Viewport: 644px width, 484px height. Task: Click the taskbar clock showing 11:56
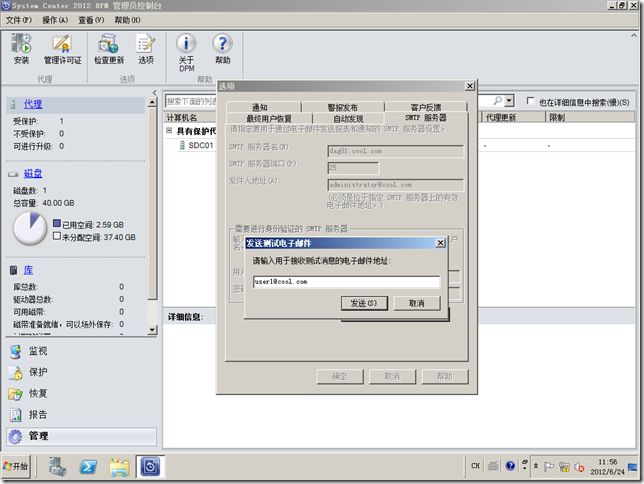pyautogui.click(x=607, y=467)
